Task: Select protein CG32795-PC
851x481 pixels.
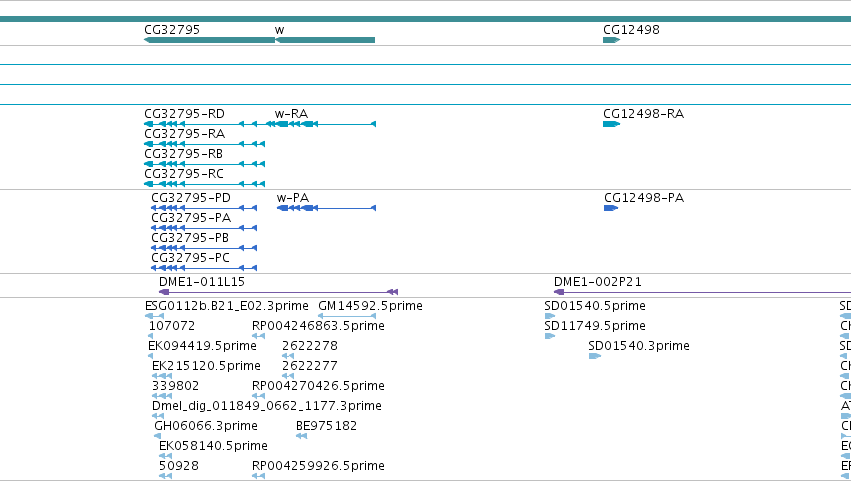Action: click(190, 258)
